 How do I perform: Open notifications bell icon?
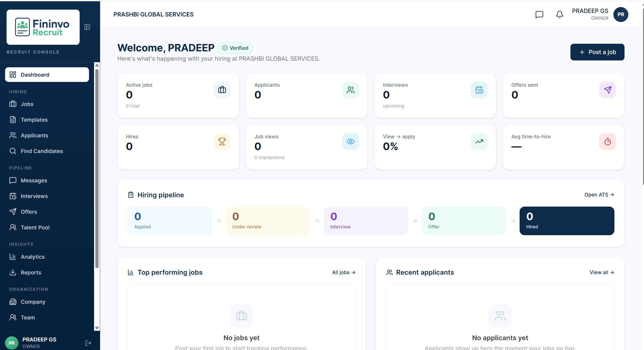560,15
